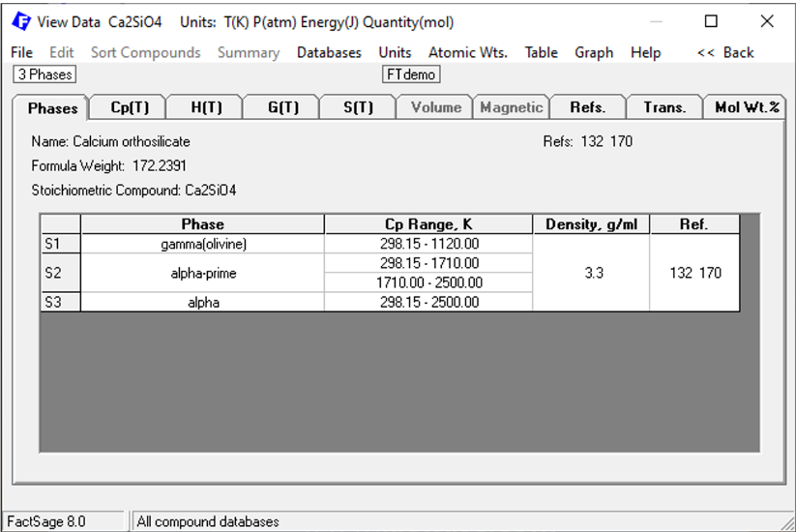Viewport: 796px width, 532px height.
Task: Switch to the S(T) tab
Action: tap(358, 107)
